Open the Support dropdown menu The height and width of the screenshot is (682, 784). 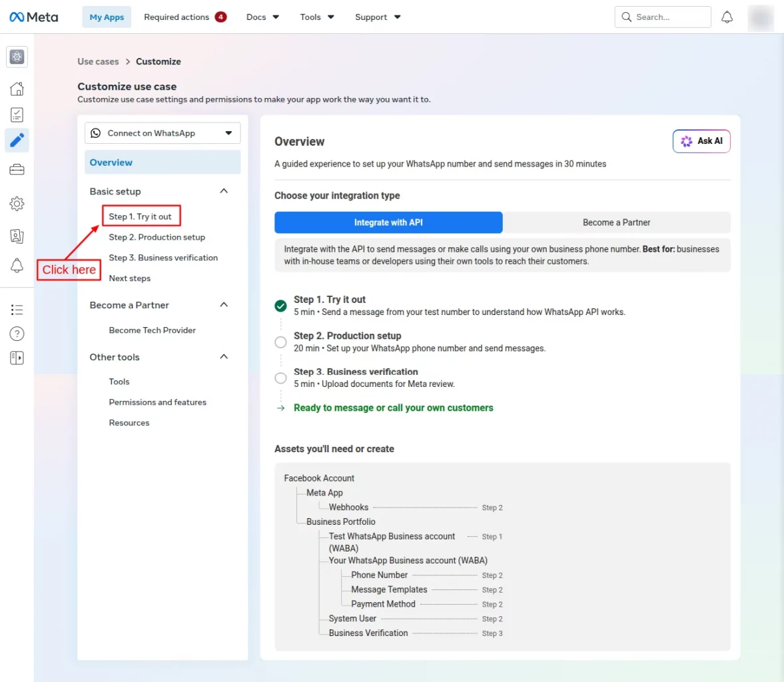[378, 17]
